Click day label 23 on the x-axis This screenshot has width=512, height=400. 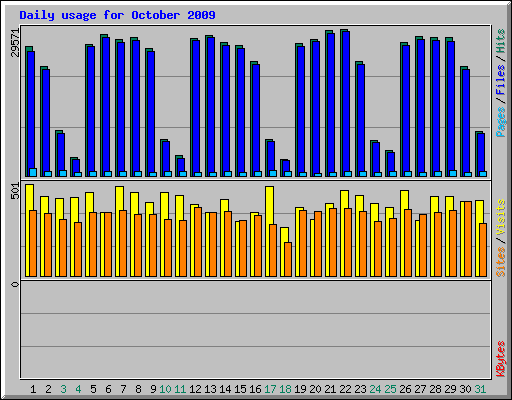[360, 389]
